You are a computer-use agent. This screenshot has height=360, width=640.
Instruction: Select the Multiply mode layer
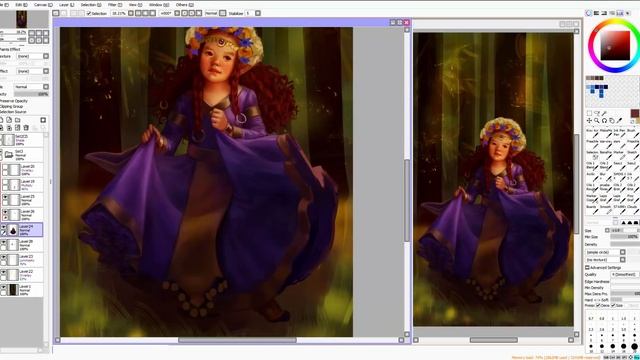pyautogui.click(x=24, y=184)
